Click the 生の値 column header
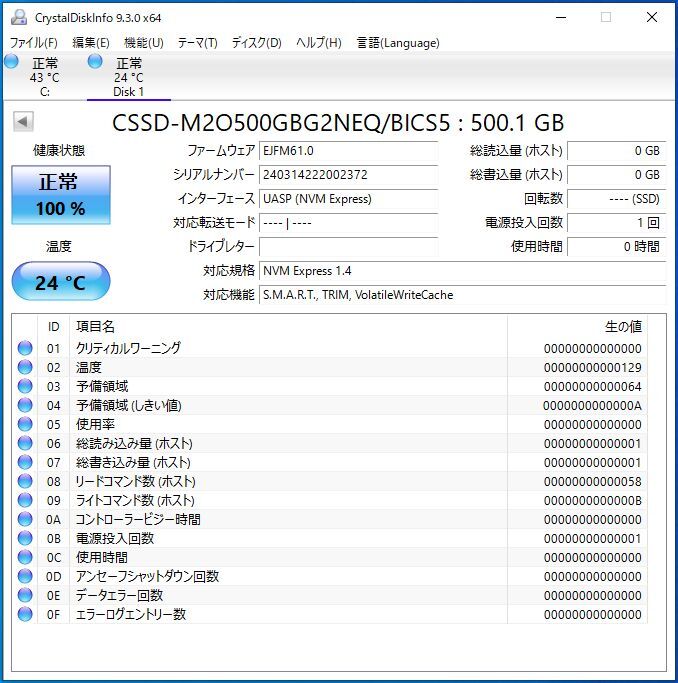The width and height of the screenshot is (678, 683). coord(577,327)
